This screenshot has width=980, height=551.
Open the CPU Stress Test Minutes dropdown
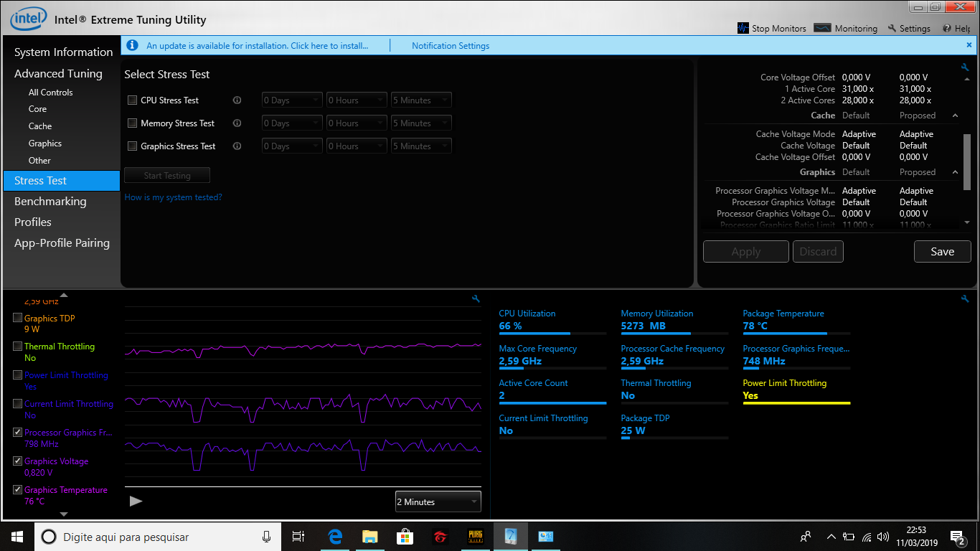(x=421, y=100)
